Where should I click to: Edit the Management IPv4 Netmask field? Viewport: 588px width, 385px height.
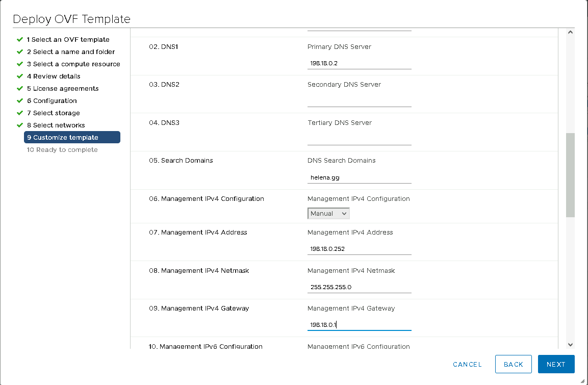coord(359,287)
